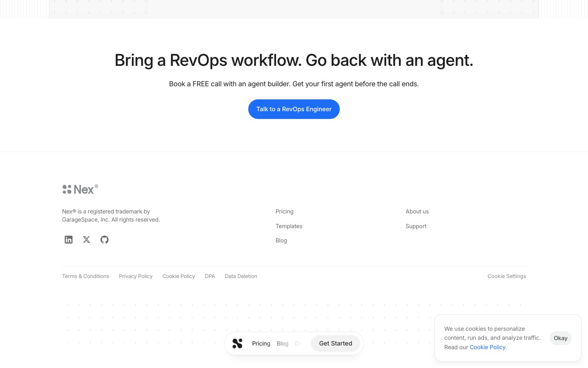Open the Support footer link
The height and width of the screenshot is (368, 588).
[x=416, y=226]
